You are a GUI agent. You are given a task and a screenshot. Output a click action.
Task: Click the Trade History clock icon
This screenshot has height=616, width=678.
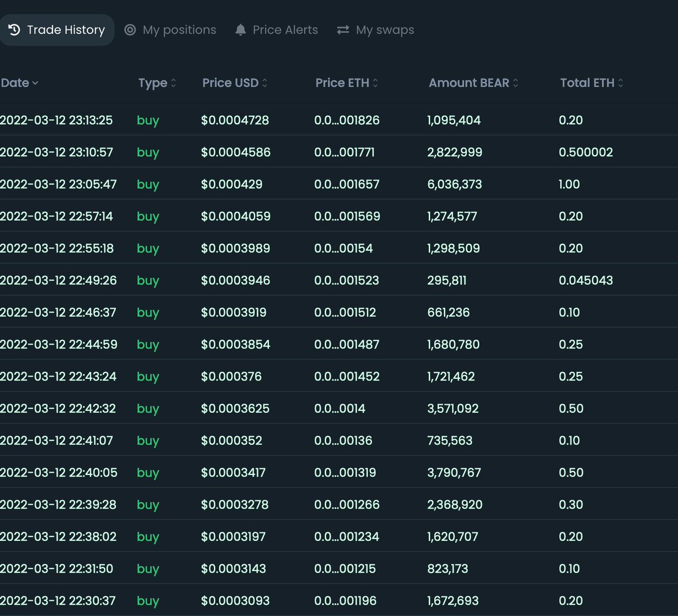[x=14, y=30]
